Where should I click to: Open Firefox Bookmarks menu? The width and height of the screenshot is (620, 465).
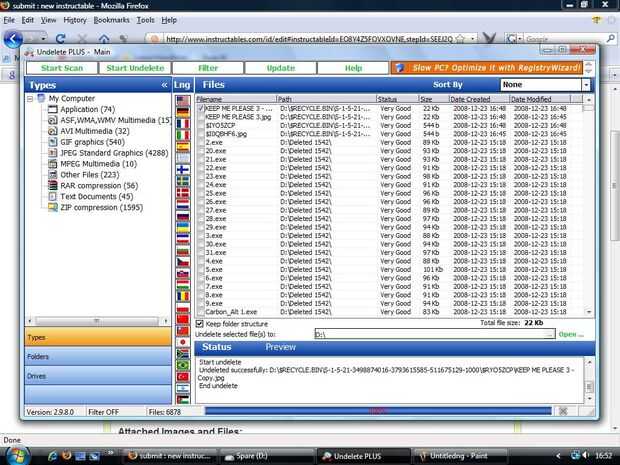point(112,20)
